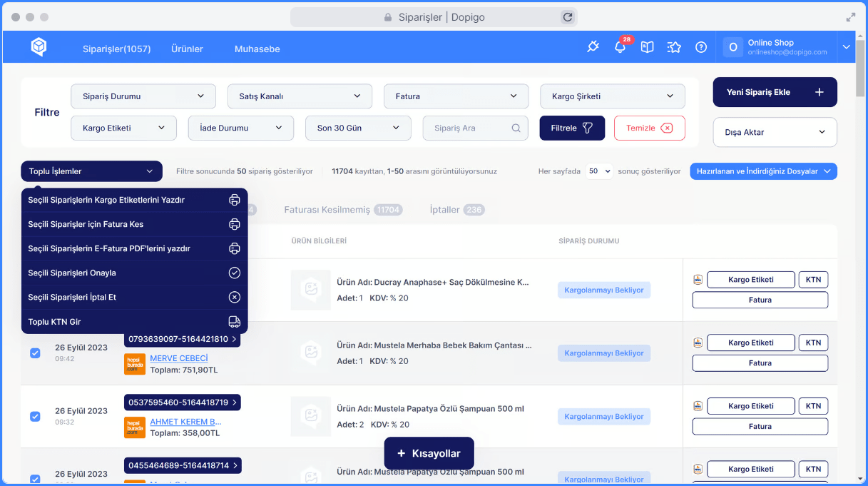Choose Seçili Siparişlerin Kargo Etiketlerini Yazdır
The height and width of the screenshot is (486, 868).
(135, 201)
